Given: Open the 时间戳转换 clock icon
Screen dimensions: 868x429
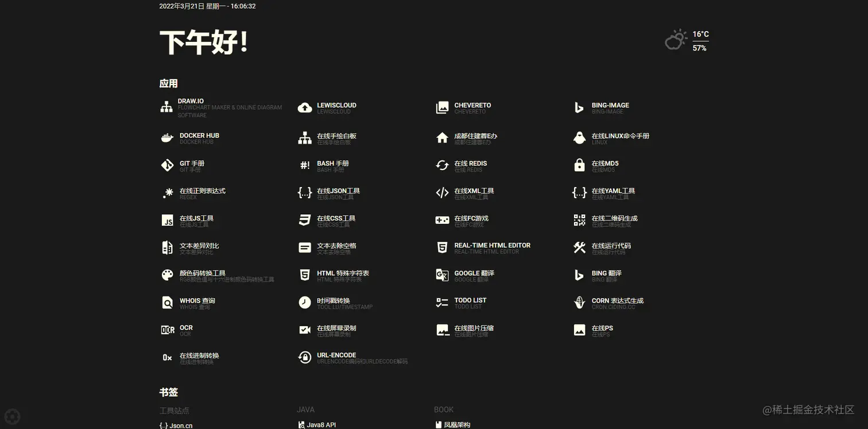Looking at the screenshot, I should click(305, 303).
